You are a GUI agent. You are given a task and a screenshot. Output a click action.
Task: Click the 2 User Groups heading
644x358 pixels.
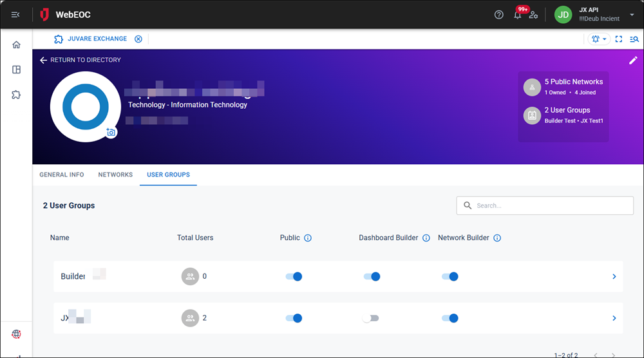point(69,205)
